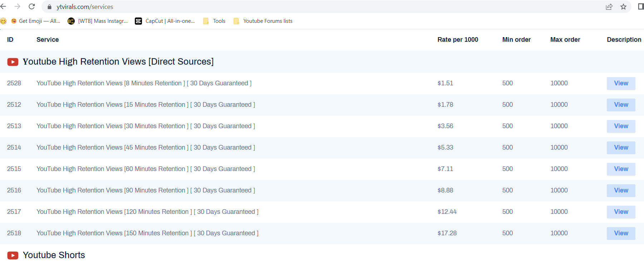The image size is (644, 261).
Task: Click the share page icon in address bar
Action: pyautogui.click(x=609, y=7)
